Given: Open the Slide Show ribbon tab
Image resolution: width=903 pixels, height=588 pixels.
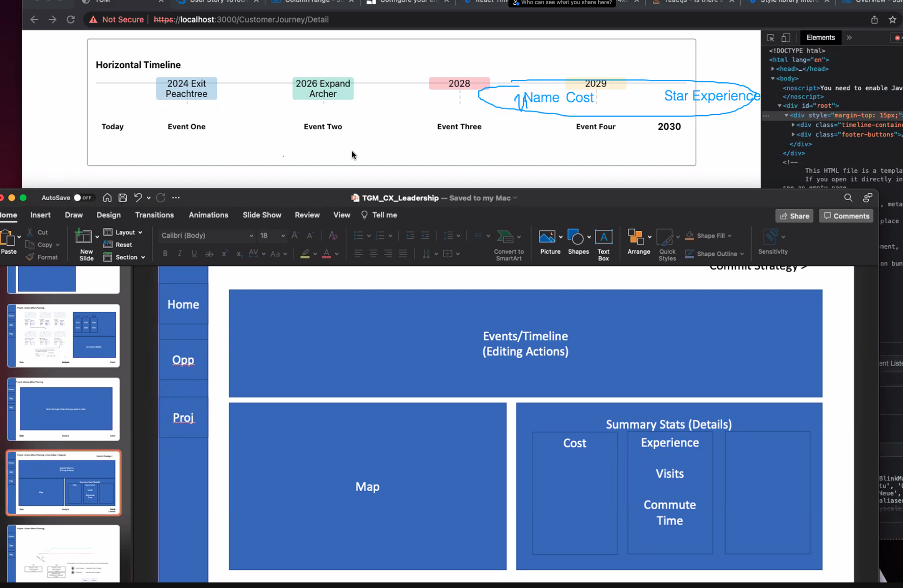Looking at the screenshot, I should (x=262, y=215).
